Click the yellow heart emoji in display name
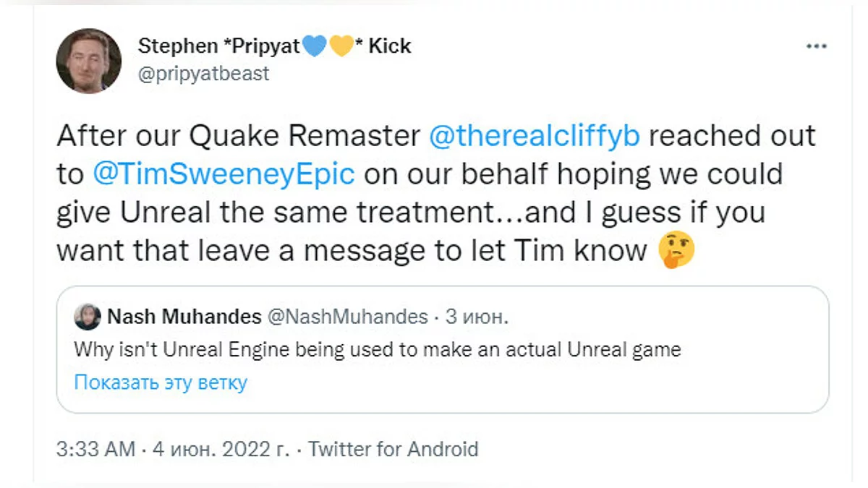Screen dimensions: 868x488 click(x=340, y=46)
